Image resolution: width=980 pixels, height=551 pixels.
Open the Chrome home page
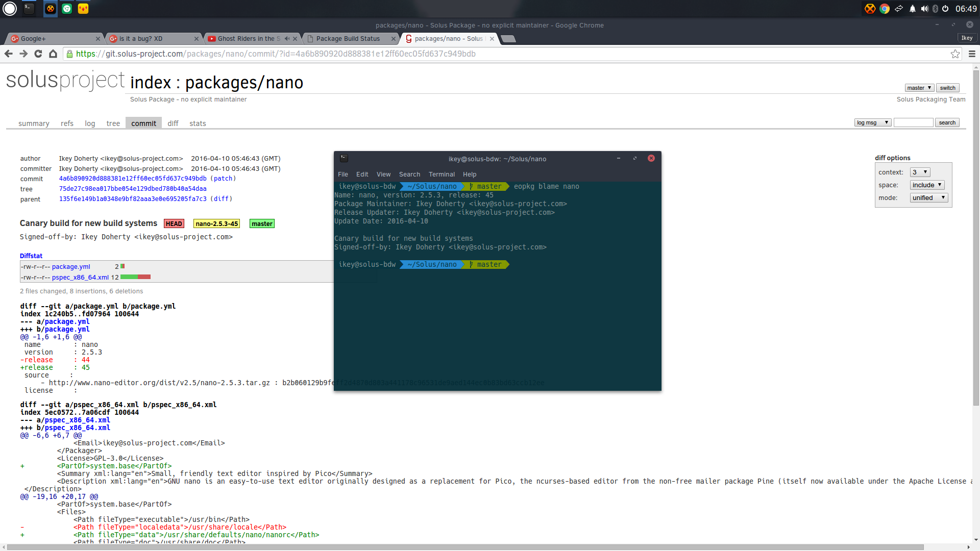point(53,54)
